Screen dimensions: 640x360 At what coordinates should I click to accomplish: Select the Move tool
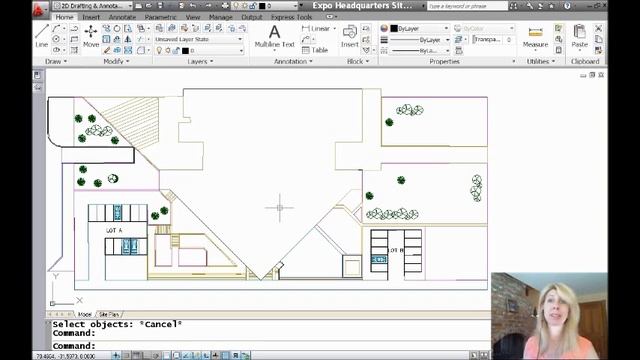pos(91,36)
